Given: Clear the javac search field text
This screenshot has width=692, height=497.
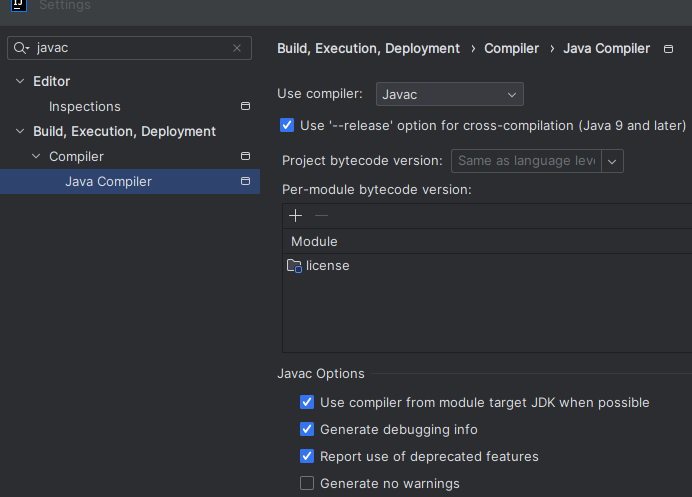Looking at the screenshot, I should pos(237,48).
